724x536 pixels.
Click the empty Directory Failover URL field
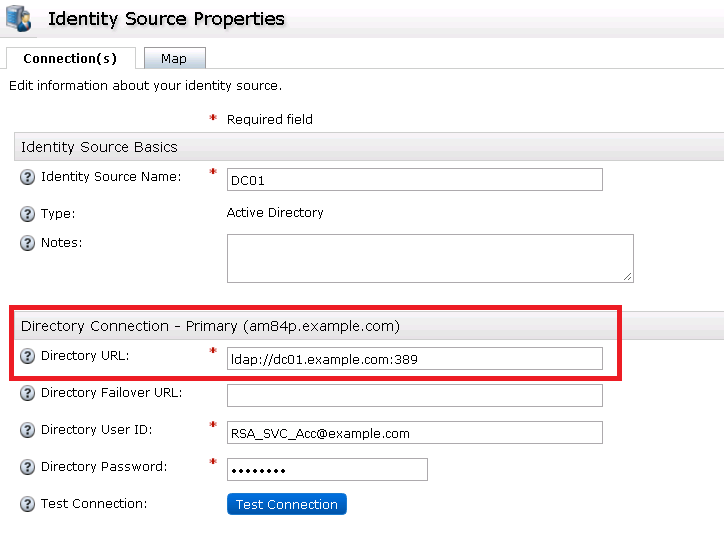click(414, 395)
